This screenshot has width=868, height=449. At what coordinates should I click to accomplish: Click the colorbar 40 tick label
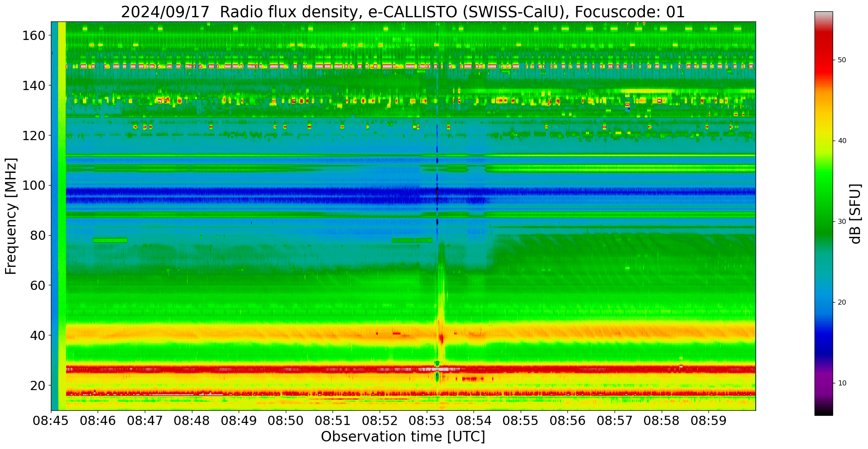click(841, 141)
